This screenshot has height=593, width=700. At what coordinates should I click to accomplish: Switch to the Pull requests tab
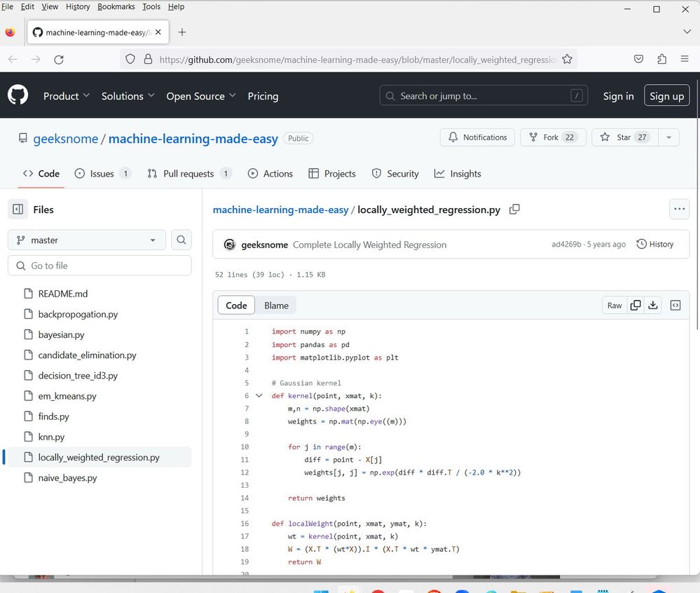(189, 174)
